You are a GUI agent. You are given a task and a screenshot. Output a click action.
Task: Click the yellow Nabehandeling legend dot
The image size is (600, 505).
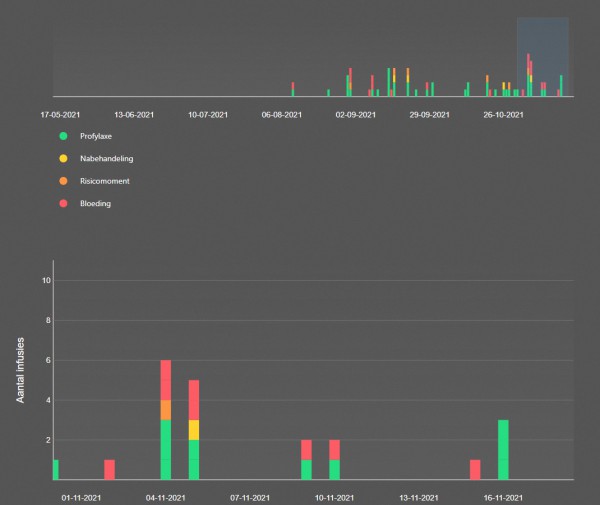[x=64, y=158]
